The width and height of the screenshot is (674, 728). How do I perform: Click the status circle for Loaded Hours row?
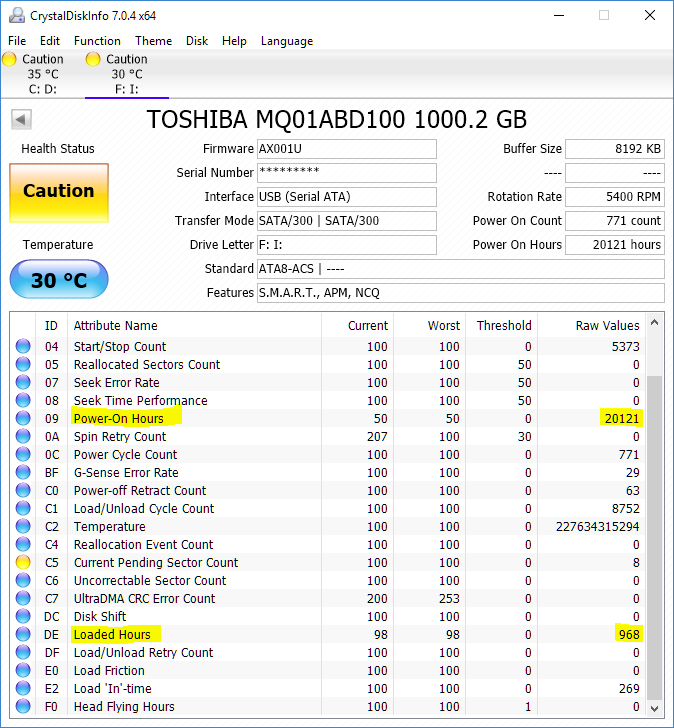(23, 634)
